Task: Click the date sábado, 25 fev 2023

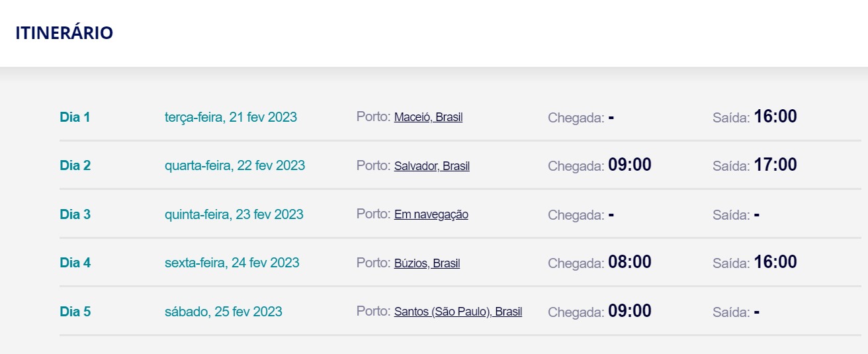Action: coord(223,312)
